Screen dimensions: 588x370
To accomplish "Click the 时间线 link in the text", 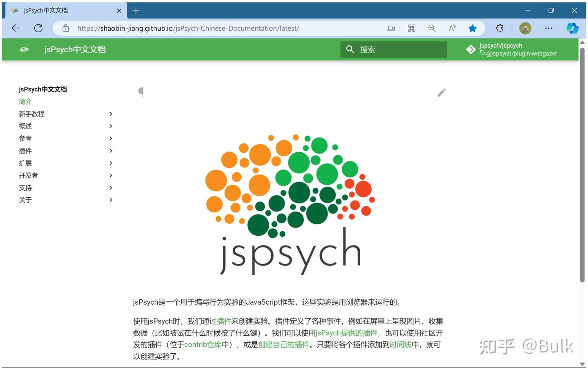I will pyautogui.click(x=401, y=344).
